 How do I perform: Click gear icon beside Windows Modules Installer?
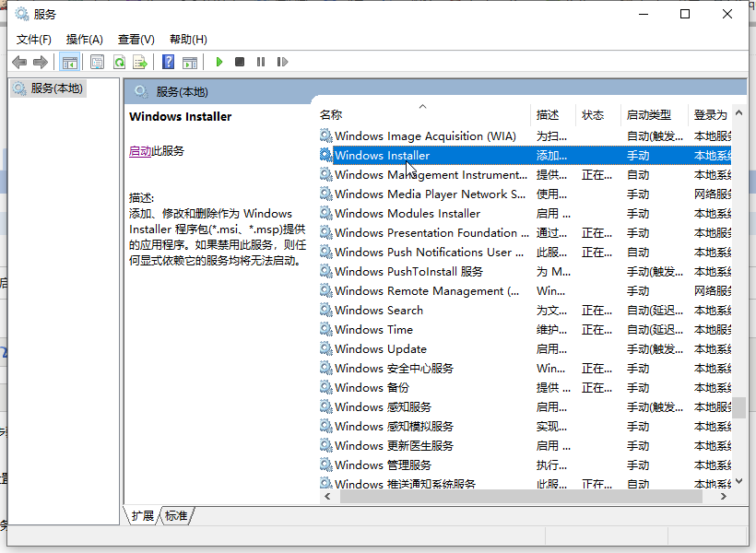tap(326, 213)
